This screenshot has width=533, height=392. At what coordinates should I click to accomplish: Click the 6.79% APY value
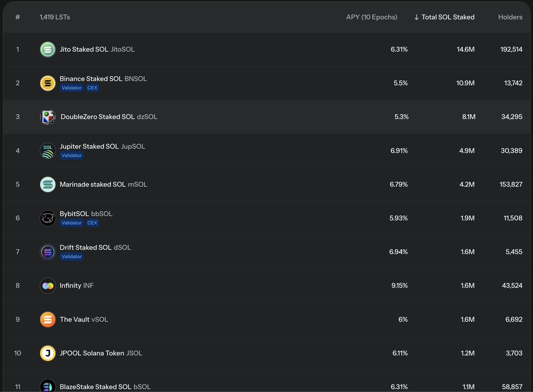coord(399,184)
